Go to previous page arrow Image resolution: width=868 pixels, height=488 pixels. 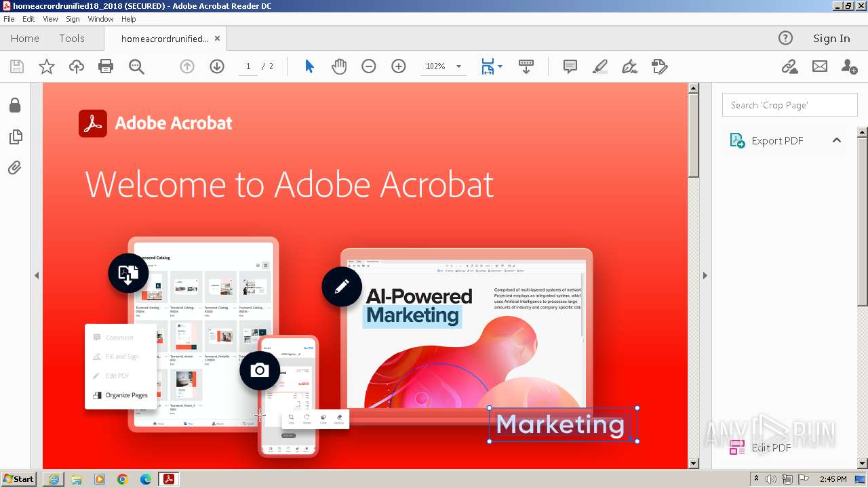[x=187, y=66]
